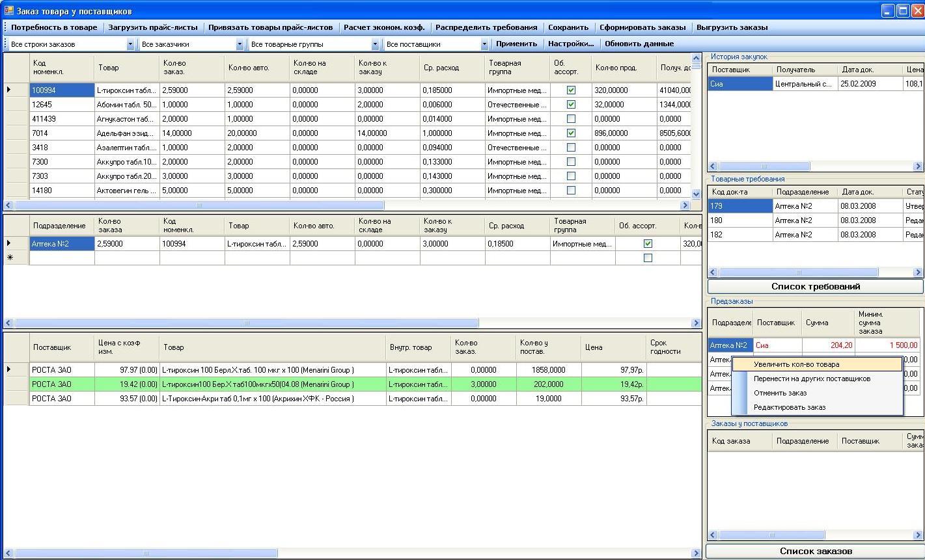Choose 'Увеличить кол-во товара' from context menu
Viewport: 925px width, 560px height.
[x=796, y=364]
